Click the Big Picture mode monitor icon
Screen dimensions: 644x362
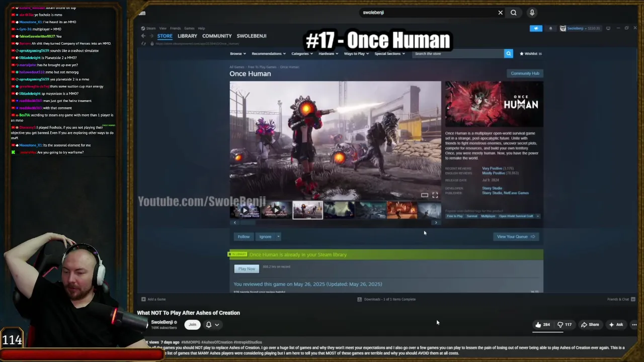pos(608,28)
